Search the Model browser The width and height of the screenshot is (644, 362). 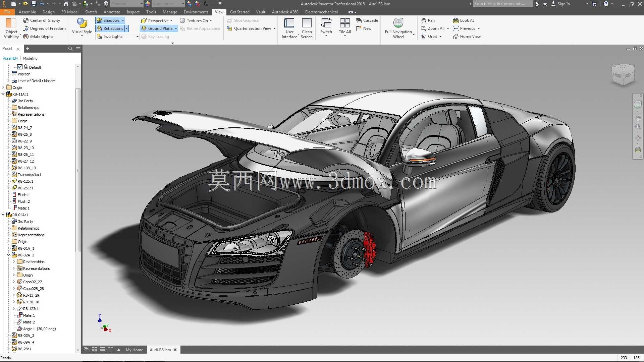point(70,49)
